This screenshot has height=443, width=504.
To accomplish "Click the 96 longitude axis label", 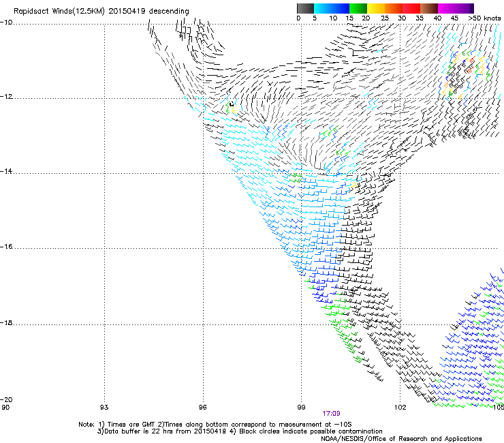I will tap(202, 407).
